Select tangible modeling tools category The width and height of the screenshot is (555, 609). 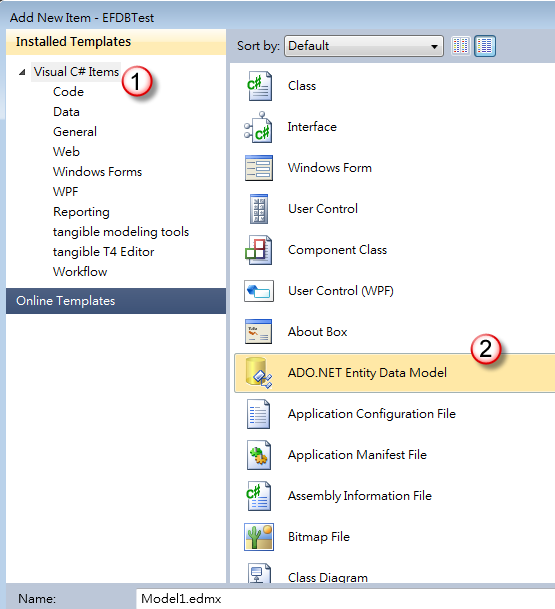point(121,232)
